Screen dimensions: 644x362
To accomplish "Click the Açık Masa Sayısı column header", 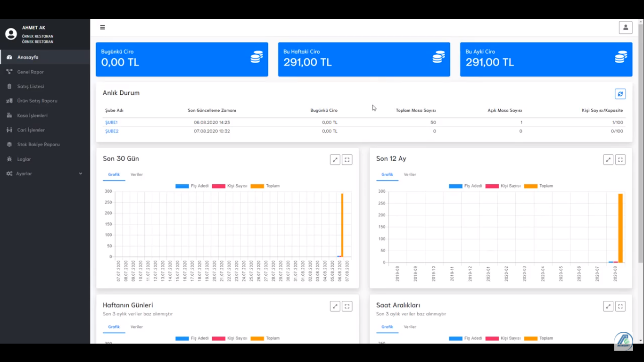I will tap(505, 110).
